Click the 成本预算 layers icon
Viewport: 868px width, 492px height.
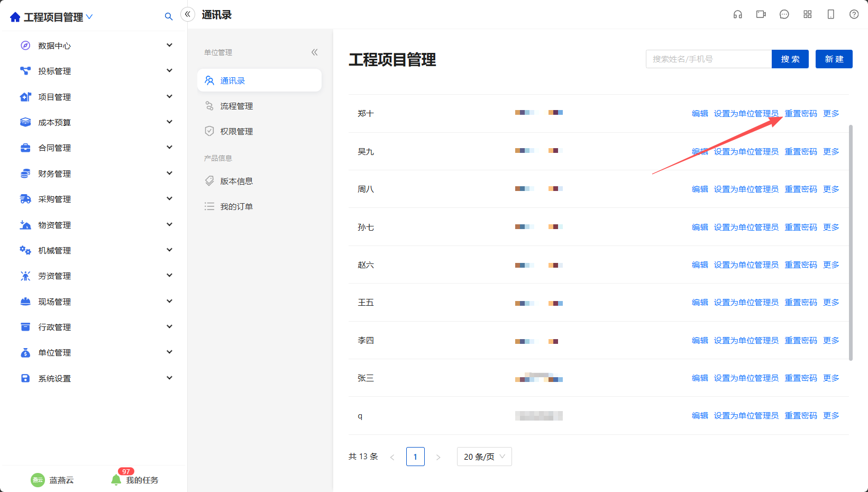click(25, 122)
